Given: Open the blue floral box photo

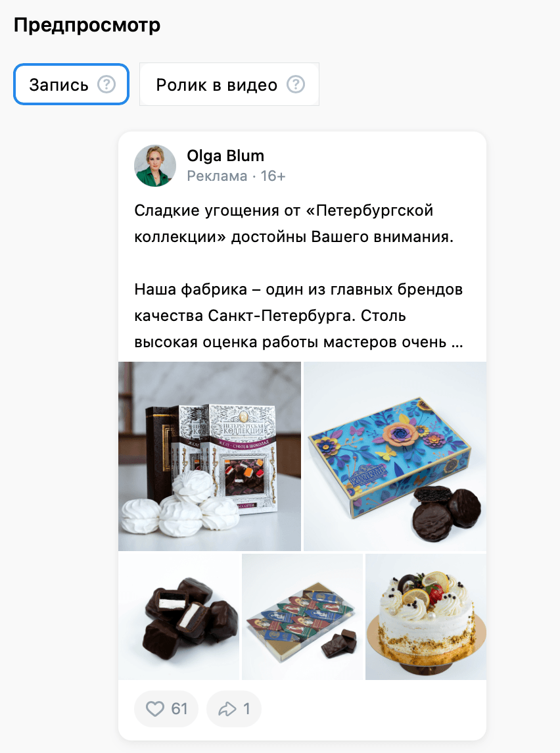Looking at the screenshot, I should coord(395,456).
